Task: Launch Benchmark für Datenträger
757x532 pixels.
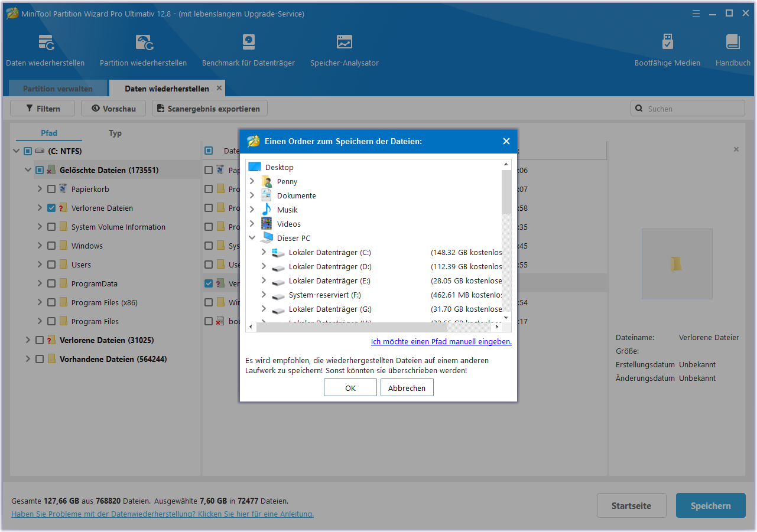Action: [x=248, y=50]
